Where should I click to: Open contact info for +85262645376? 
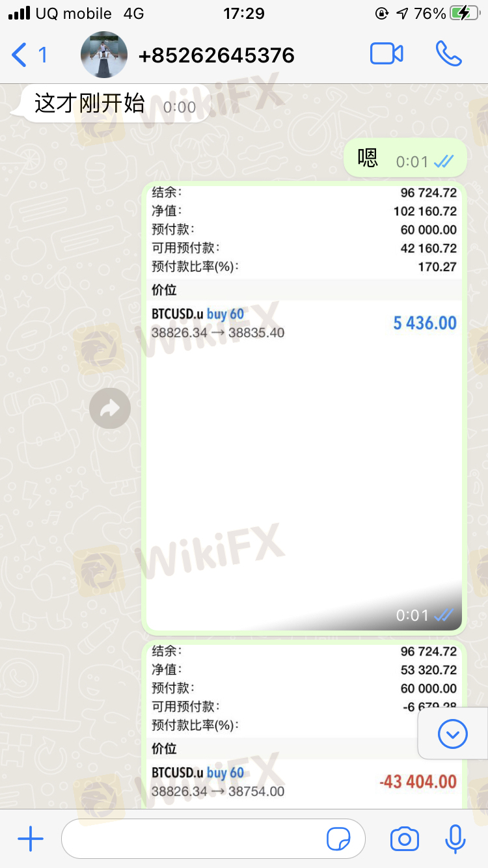pyautogui.click(x=217, y=55)
